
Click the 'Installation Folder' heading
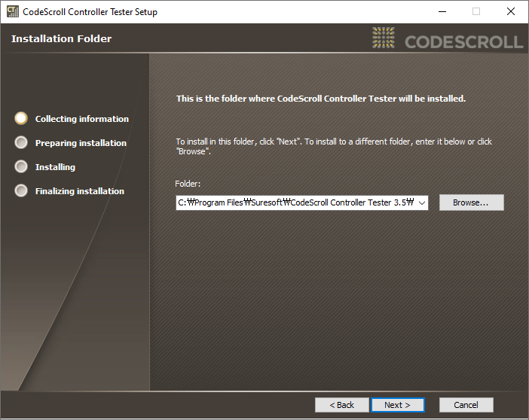[x=61, y=39]
